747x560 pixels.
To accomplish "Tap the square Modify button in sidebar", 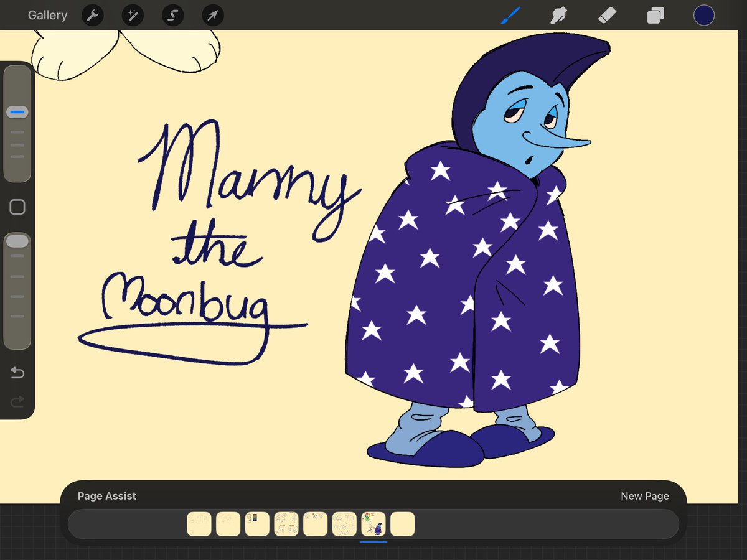I will (x=17, y=207).
